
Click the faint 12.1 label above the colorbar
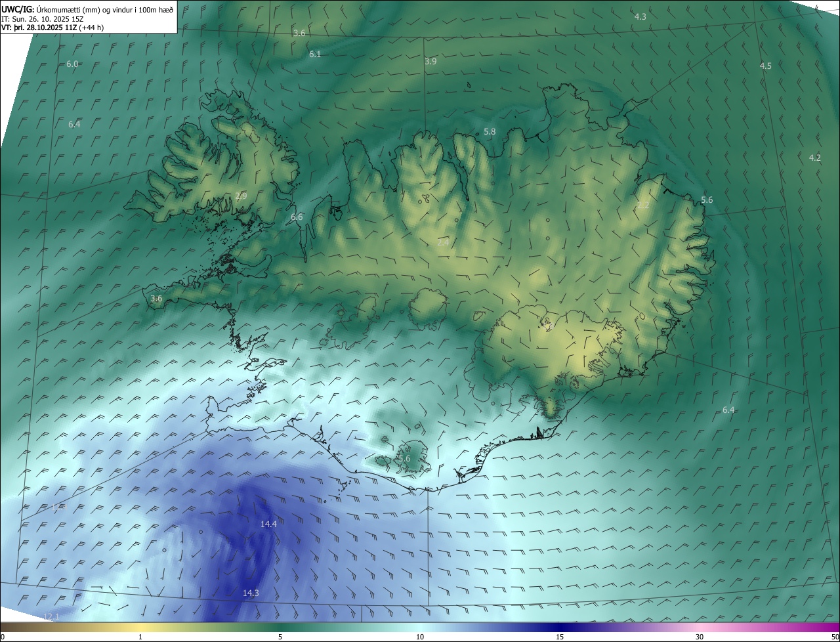(x=51, y=616)
